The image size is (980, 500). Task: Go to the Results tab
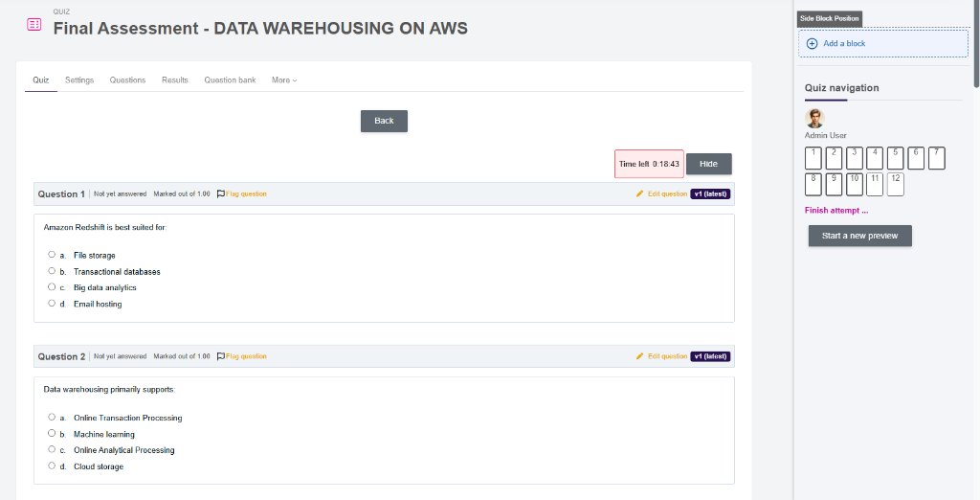pos(175,80)
